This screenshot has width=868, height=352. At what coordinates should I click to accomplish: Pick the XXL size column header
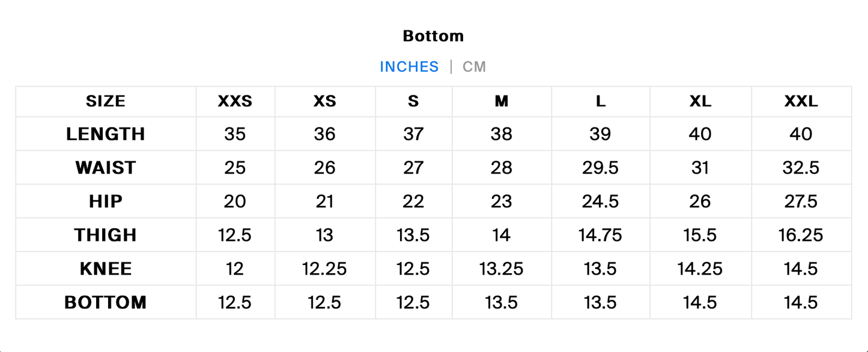pyautogui.click(x=801, y=102)
